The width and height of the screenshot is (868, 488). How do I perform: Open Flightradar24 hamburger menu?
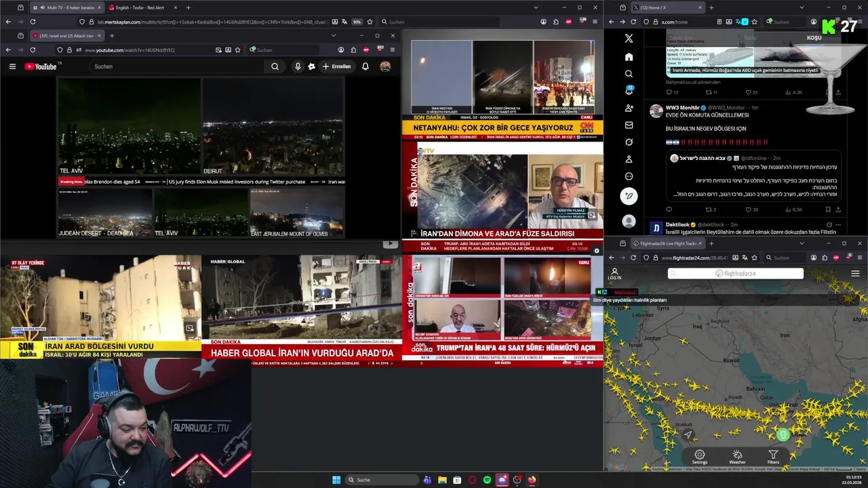pyautogui.click(x=855, y=274)
